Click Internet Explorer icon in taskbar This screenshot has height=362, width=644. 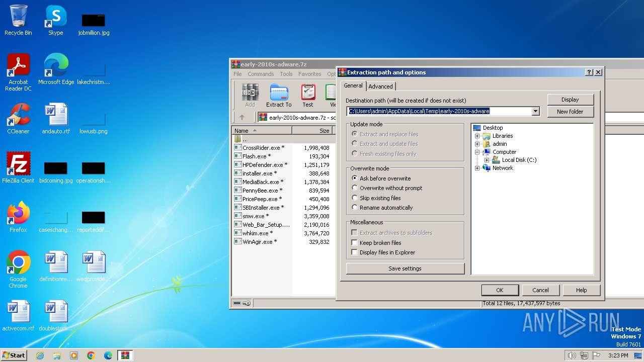point(40,355)
